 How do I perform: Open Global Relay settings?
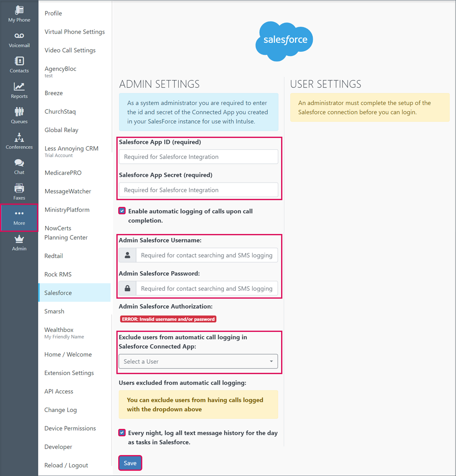tap(61, 130)
